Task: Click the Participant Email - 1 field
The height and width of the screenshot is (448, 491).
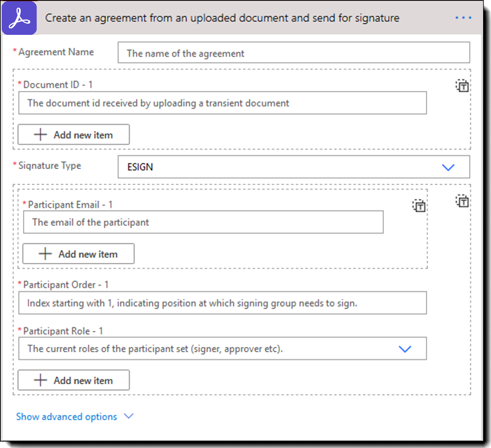Action: coord(203,223)
